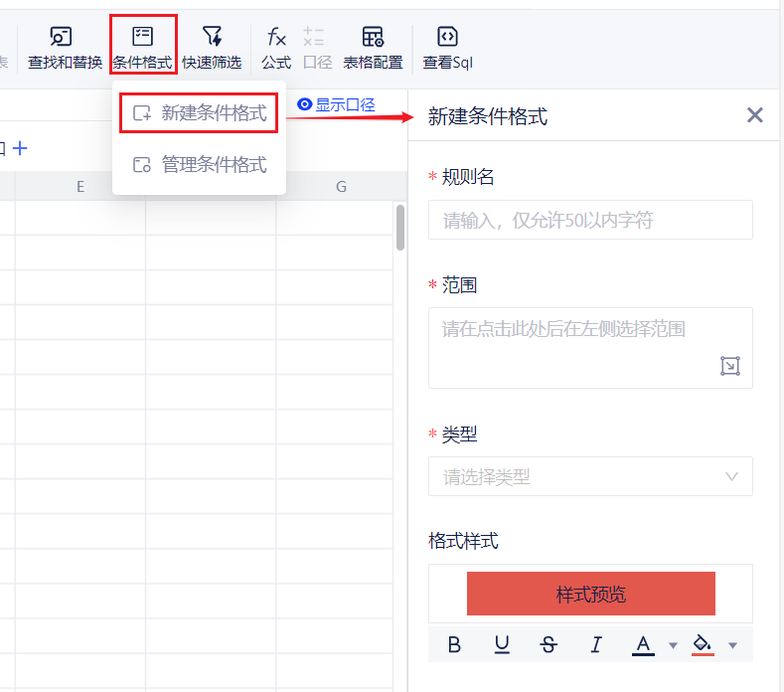Select 新建条件格式 menu item
This screenshot has height=692, width=784.
coord(199,113)
